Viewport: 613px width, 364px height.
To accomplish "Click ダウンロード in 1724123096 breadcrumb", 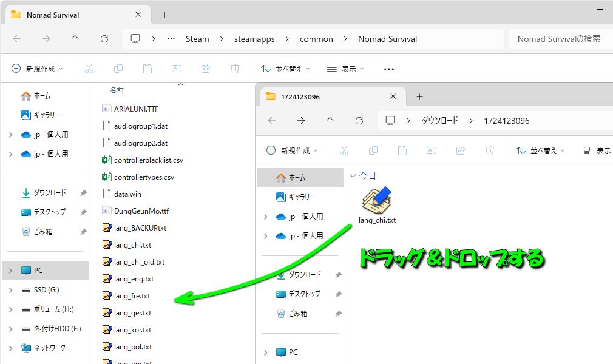I will tap(440, 121).
